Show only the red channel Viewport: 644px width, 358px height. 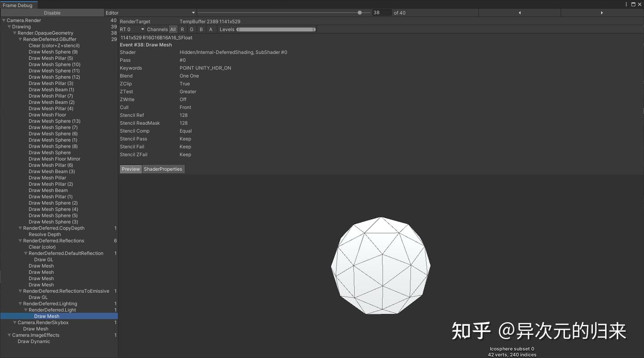[x=182, y=29]
